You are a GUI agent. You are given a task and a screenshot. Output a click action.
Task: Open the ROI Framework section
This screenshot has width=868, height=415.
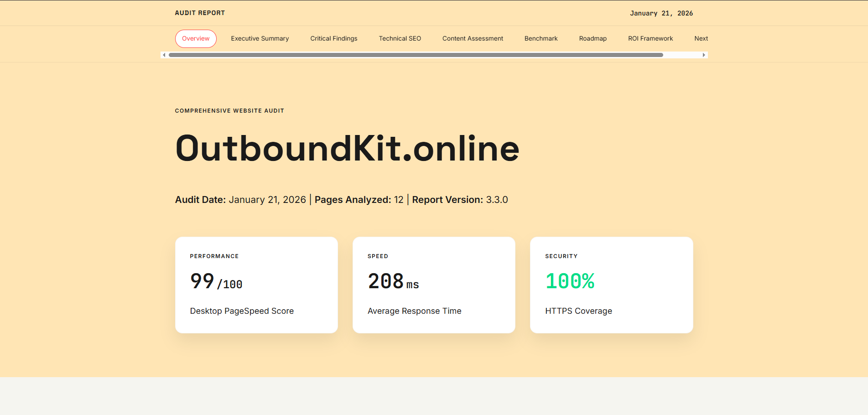(x=650, y=38)
